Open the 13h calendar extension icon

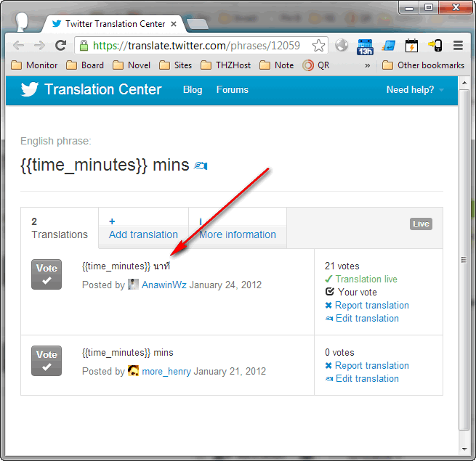coord(365,46)
